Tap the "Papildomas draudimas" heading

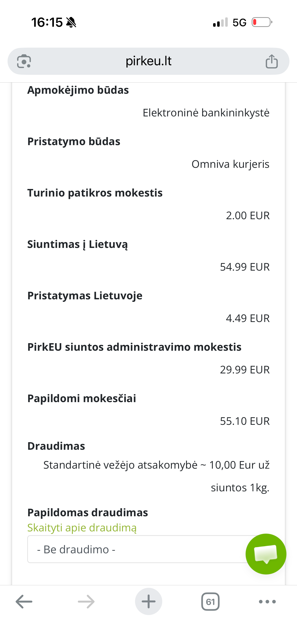click(88, 512)
